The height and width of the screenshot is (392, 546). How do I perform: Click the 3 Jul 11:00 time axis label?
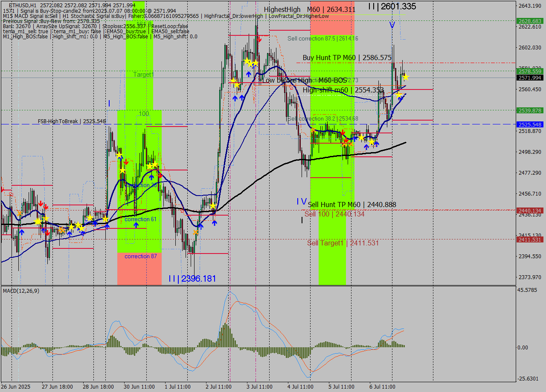[259, 387]
